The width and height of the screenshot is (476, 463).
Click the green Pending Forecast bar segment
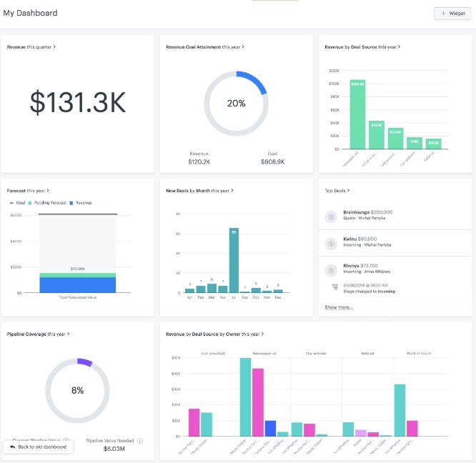pyautogui.click(x=77, y=275)
